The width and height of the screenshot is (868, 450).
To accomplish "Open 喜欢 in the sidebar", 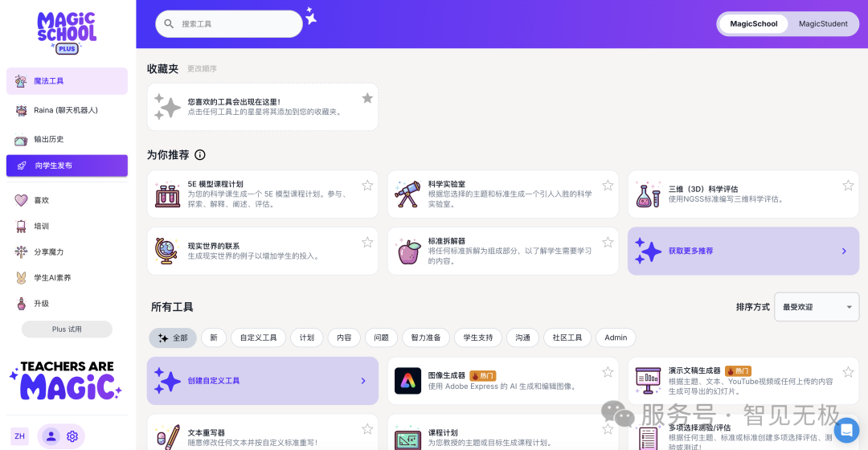I will pos(67,200).
